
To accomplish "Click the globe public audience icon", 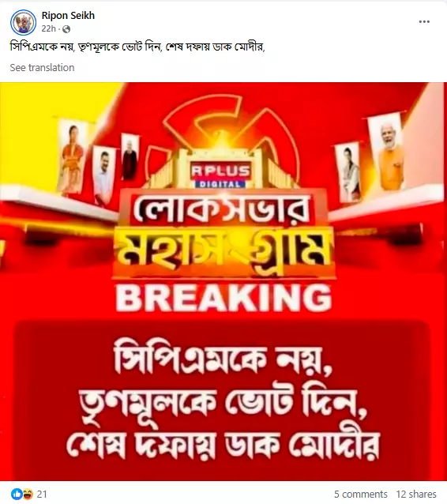I will click(x=66, y=29).
